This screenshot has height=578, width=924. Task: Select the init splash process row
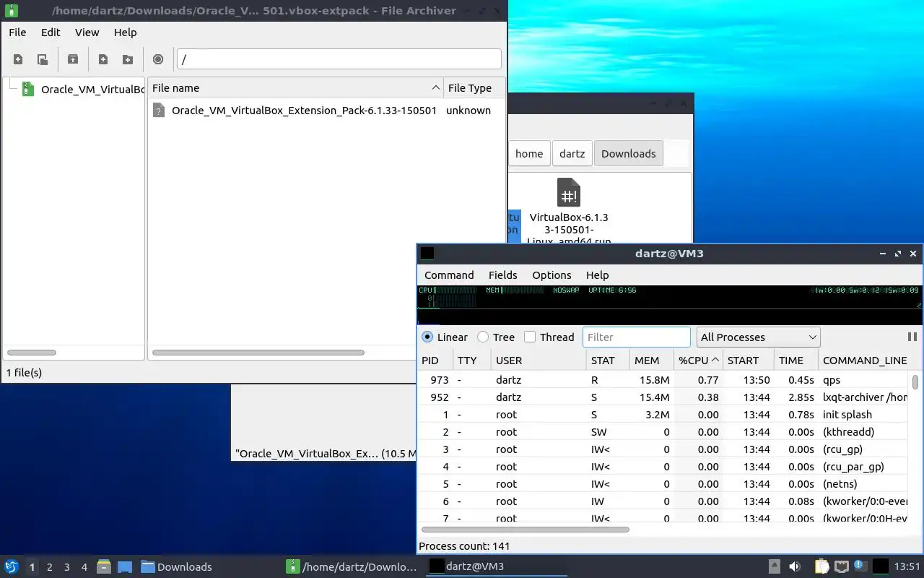point(663,415)
